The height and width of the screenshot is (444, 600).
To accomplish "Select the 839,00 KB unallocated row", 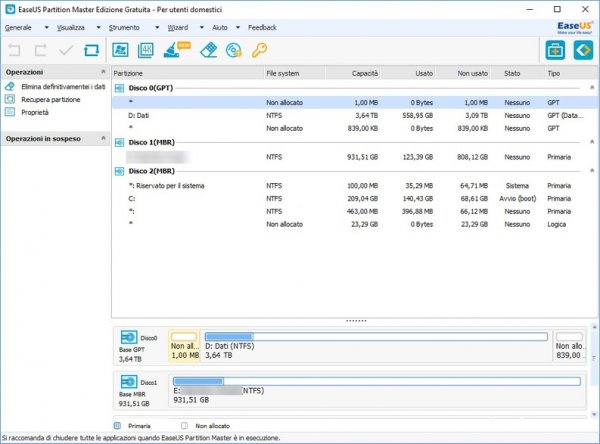I will coord(354,128).
